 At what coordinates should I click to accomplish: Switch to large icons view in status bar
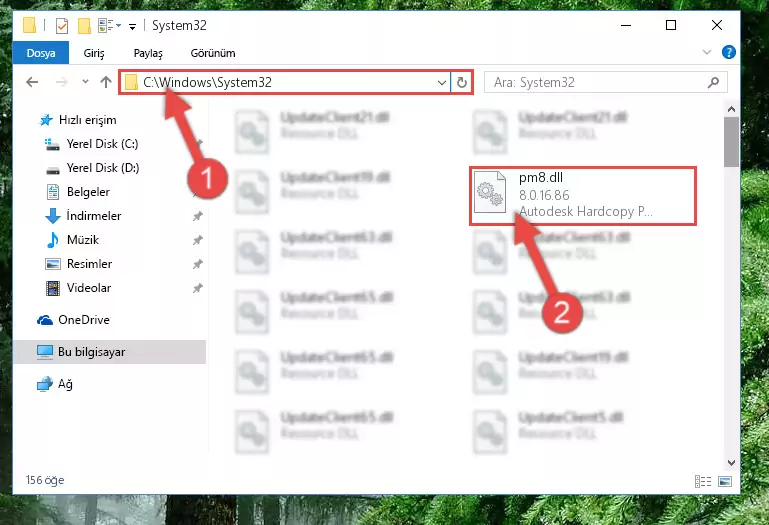click(725, 481)
